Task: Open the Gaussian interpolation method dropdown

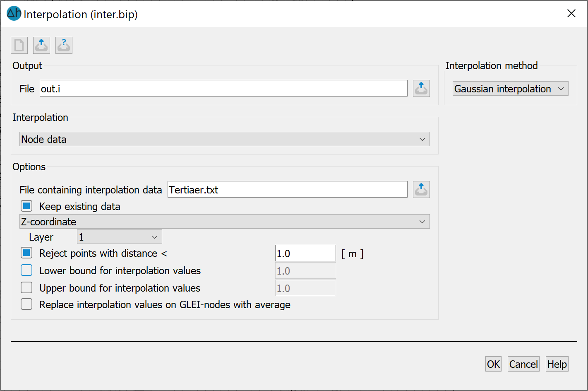Action: tap(510, 89)
